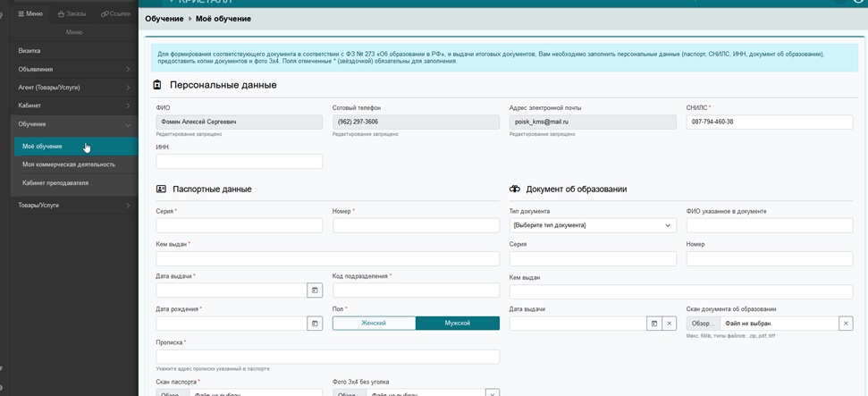Click Обзор button for education document scan
The image size is (868, 396).
704,324
